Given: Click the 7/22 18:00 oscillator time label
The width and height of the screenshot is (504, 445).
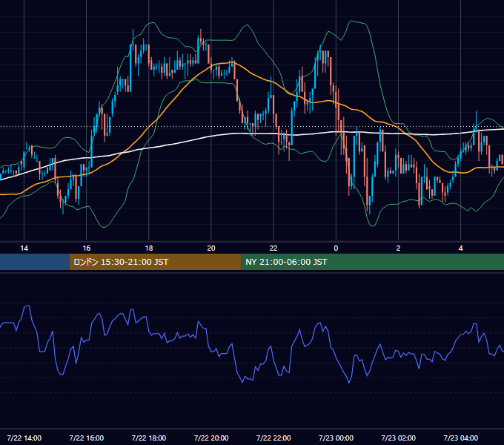Looking at the screenshot, I should point(149,438).
